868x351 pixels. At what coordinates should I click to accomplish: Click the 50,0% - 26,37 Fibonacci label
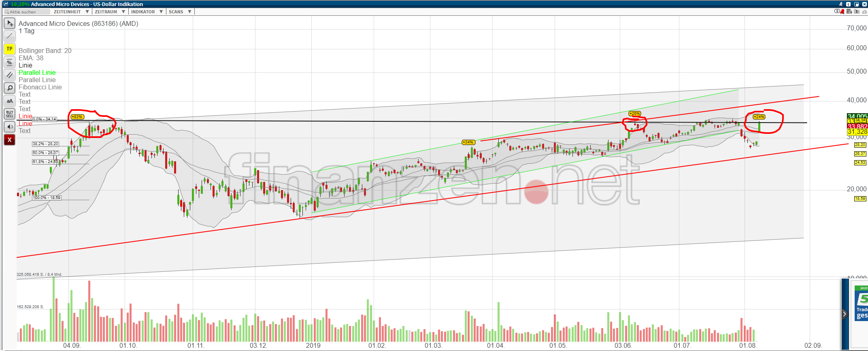coord(46,153)
